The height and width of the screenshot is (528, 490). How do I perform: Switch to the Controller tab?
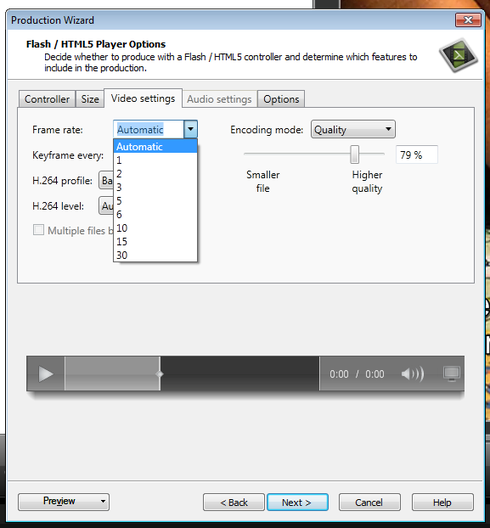47,99
